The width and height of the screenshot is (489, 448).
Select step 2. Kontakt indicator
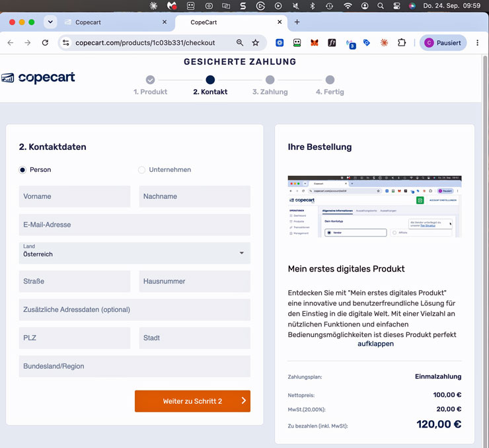(210, 85)
